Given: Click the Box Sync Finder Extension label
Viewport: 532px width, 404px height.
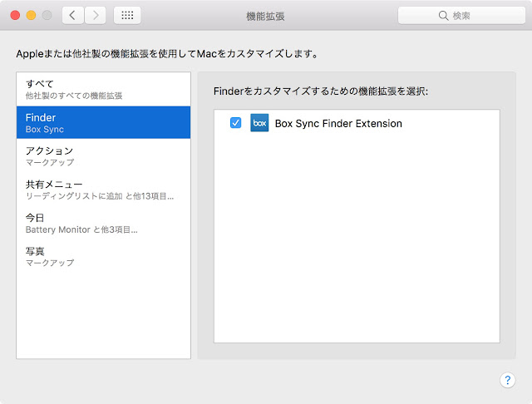Looking at the screenshot, I should pos(338,124).
